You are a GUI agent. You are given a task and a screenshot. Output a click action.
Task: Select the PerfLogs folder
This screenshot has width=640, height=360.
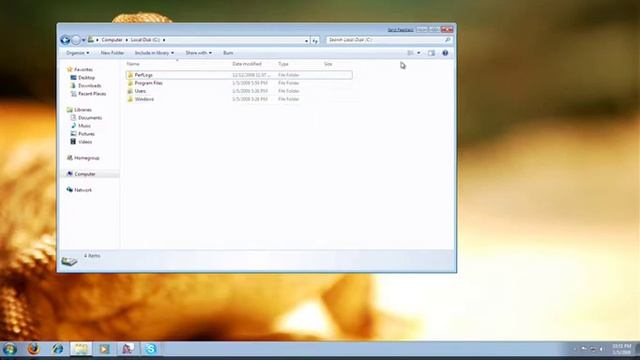[x=239, y=75]
